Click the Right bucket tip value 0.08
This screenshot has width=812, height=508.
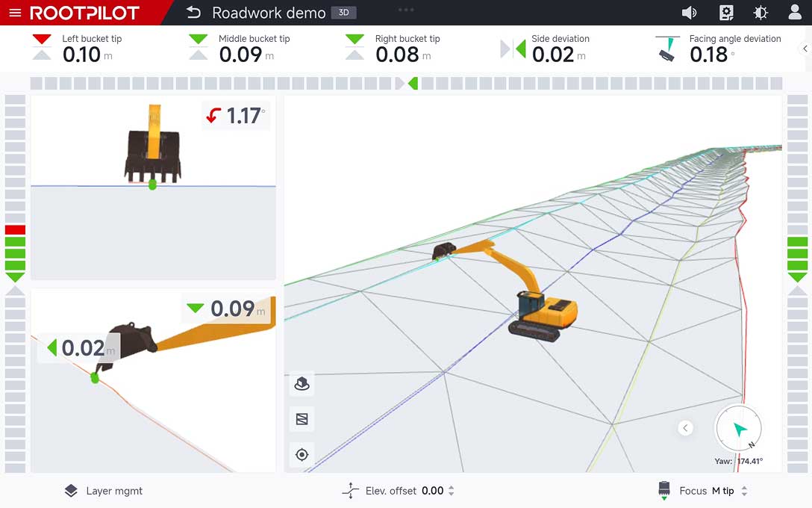point(397,55)
